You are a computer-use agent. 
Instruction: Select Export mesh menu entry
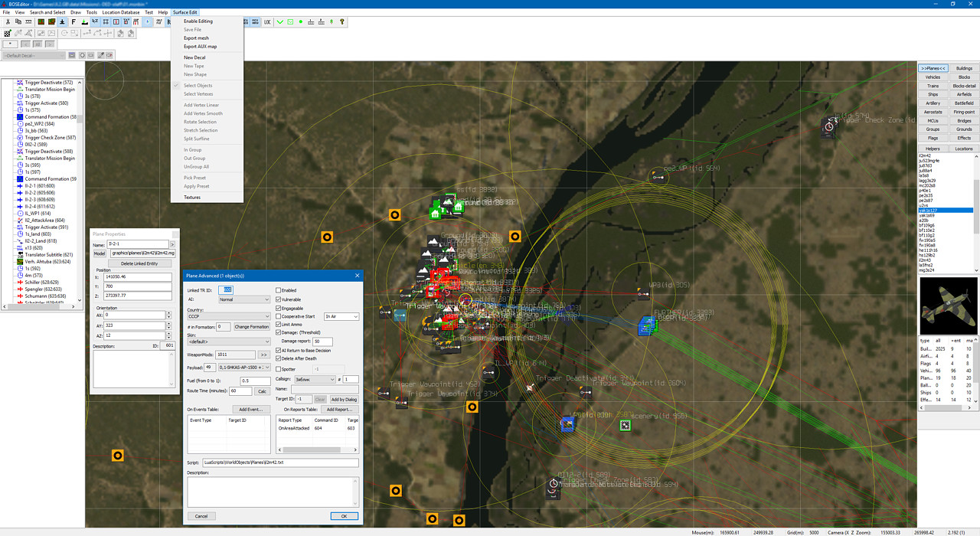(196, 38)
